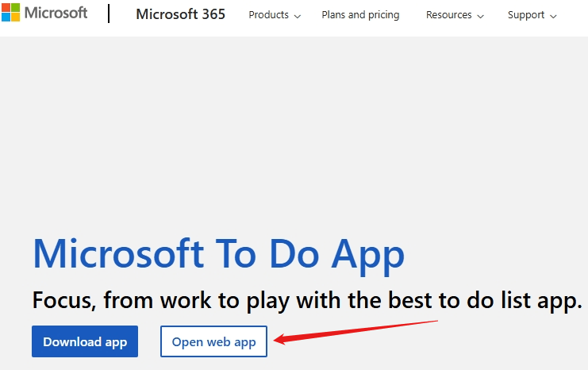Click the Microsoft To Do App heading
588x370 pixels.
coord(219,256)
